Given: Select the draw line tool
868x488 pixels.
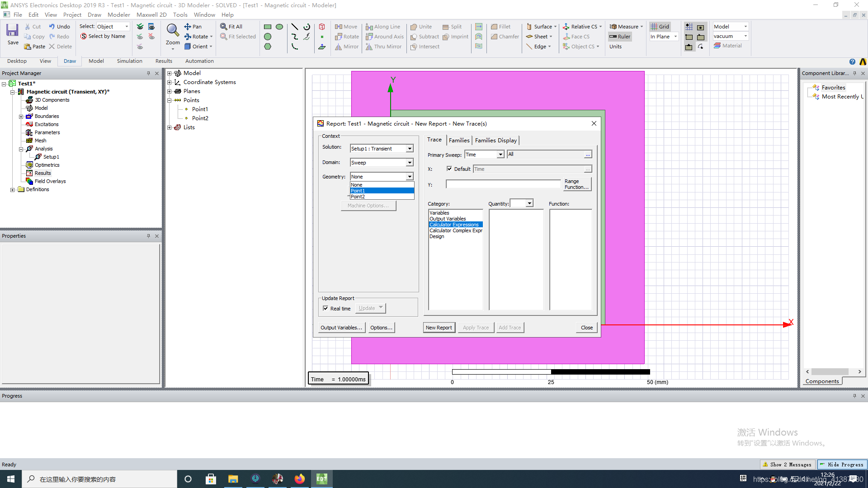Looking at the screenshot, I should tap(295, 27).
